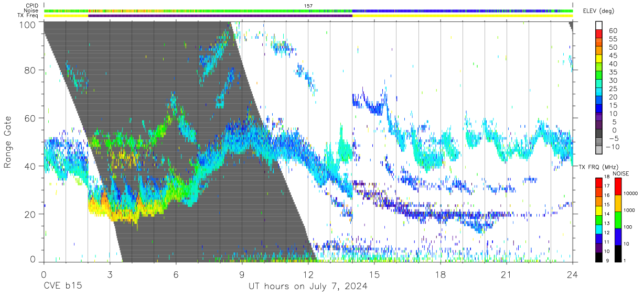Click the Range Gate tick label 40
The image size is (644, 297).
(x=30, y=166)
